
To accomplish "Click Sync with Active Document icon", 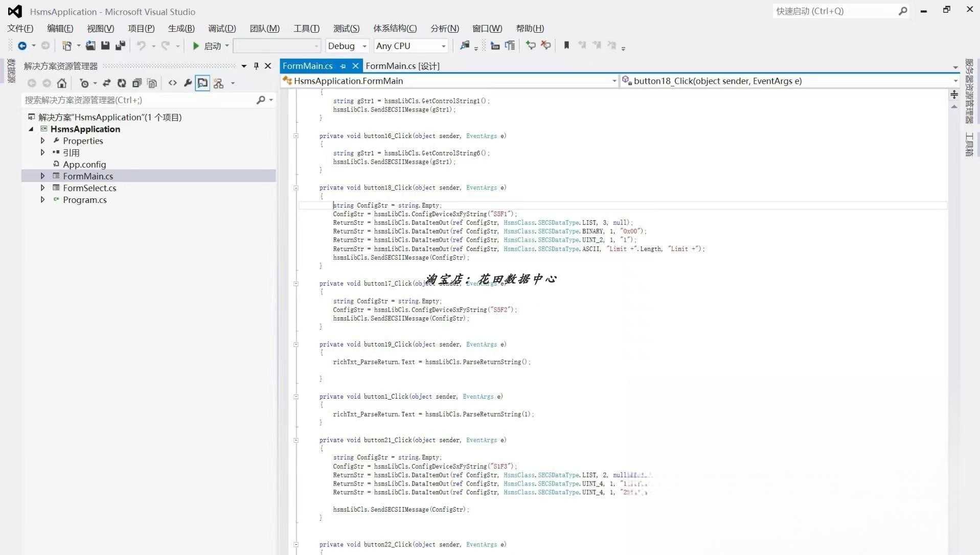I will click(106, 83).
